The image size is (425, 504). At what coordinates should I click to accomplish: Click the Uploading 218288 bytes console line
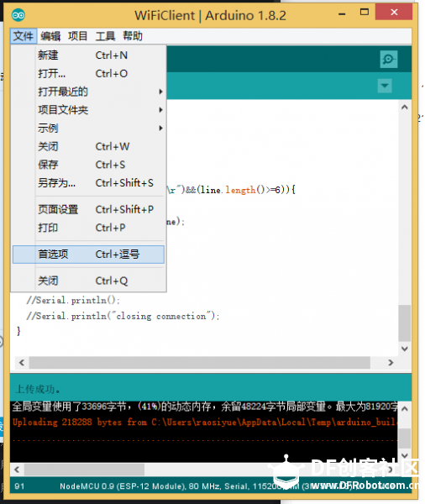[x=205, y=422]
